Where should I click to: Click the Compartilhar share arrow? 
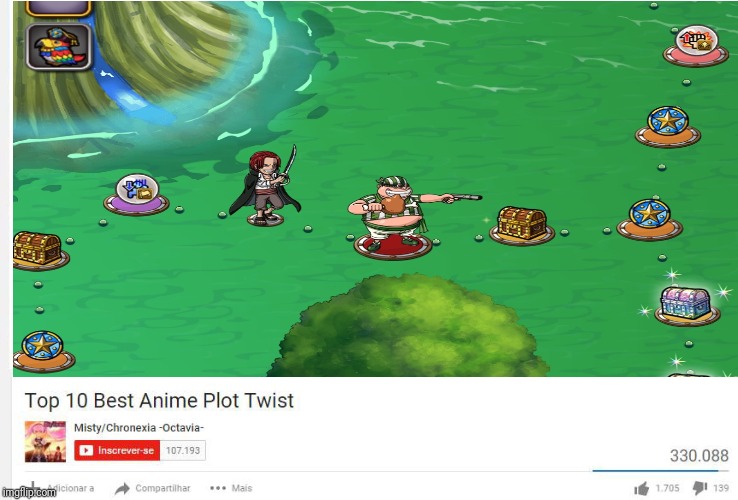(x=122, y=489)
